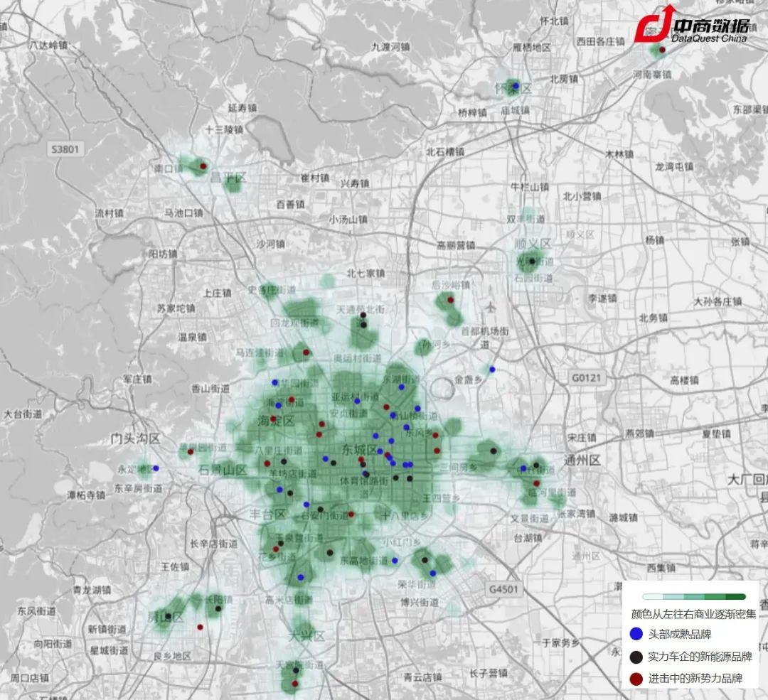768x700 pixels.
Task: Click the dark red legend dot
Action: (636, 679)
